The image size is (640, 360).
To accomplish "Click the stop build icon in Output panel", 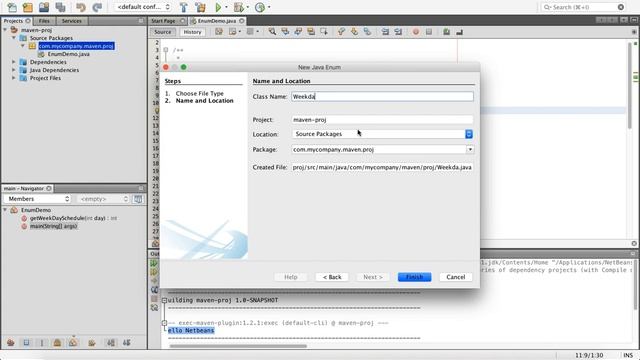I will (154, 299).
